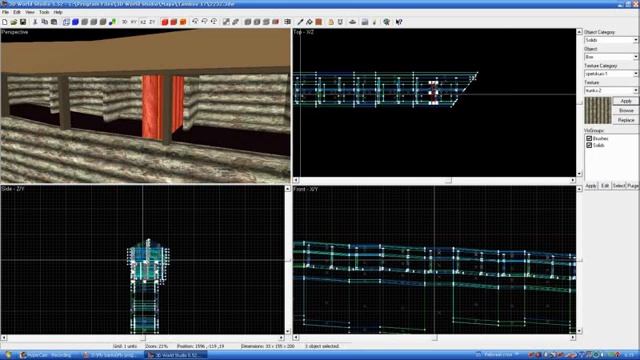Click the green and blue spheres icon

pyautogui.click(x=112, y=22)
